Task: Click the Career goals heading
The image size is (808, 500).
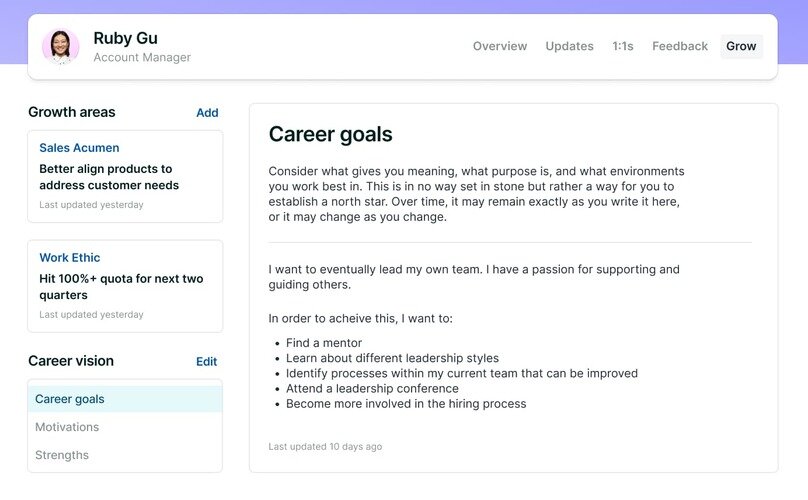Action: (x=330, y=135)
